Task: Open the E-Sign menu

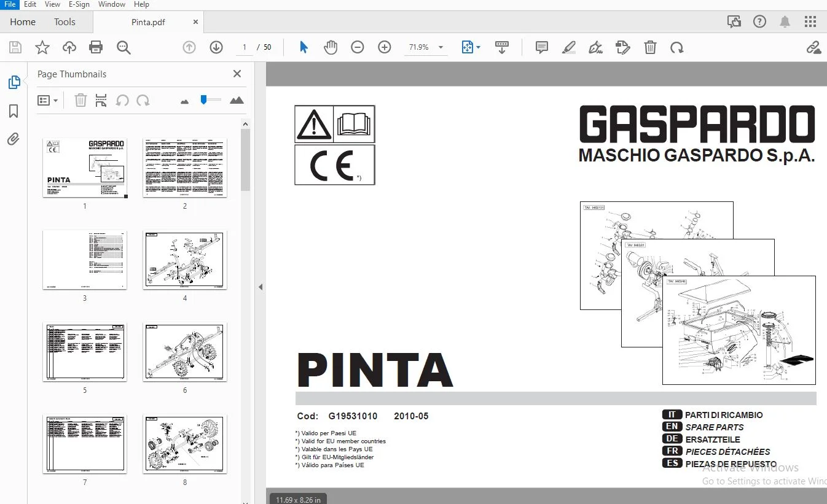Action: point(79,4)
